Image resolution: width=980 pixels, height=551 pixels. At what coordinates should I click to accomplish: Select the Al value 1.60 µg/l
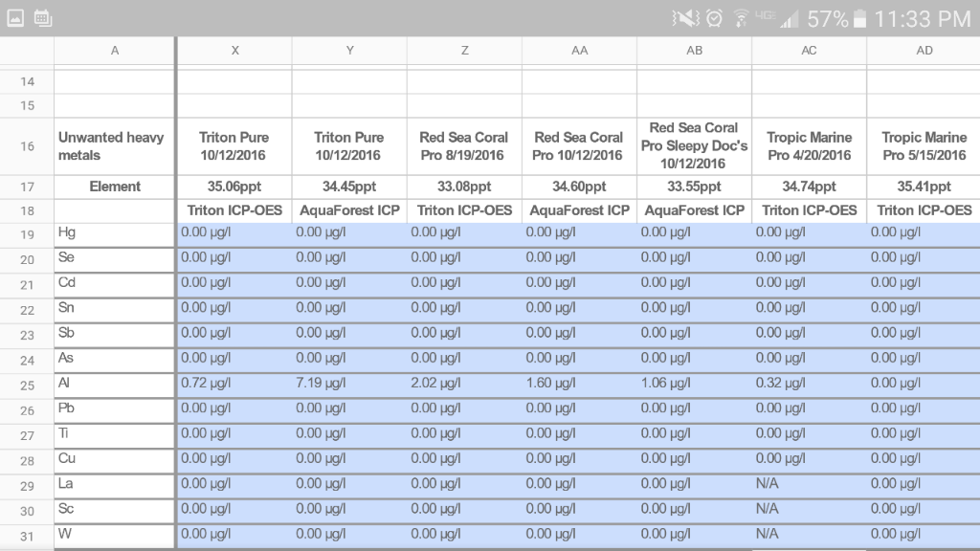579,384
